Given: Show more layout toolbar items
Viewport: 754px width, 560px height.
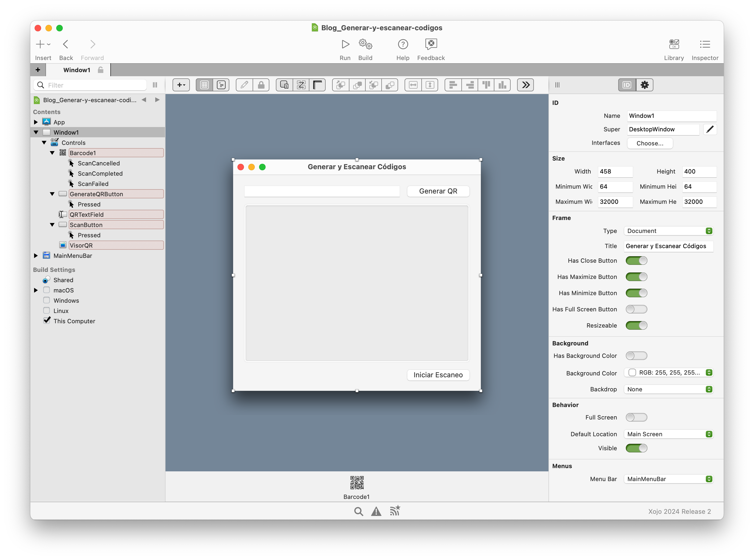Looking at the screenshot, I should 525,85.
